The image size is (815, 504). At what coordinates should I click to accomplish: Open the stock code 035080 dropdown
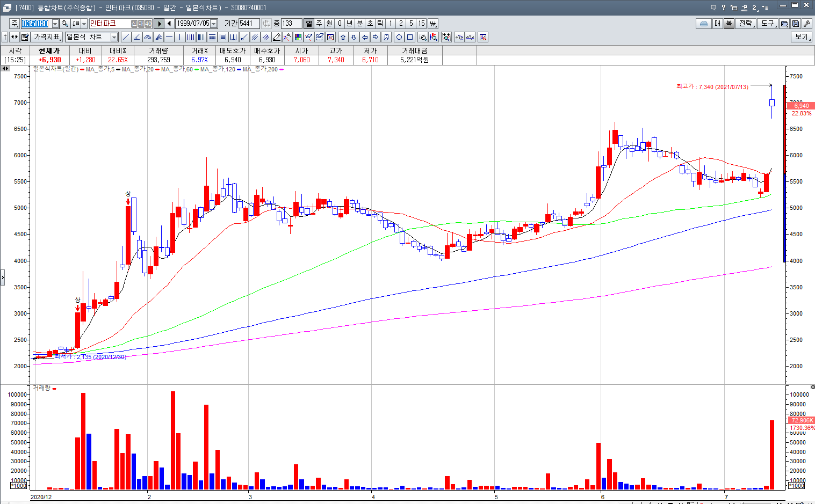click(x=55, y=24)
